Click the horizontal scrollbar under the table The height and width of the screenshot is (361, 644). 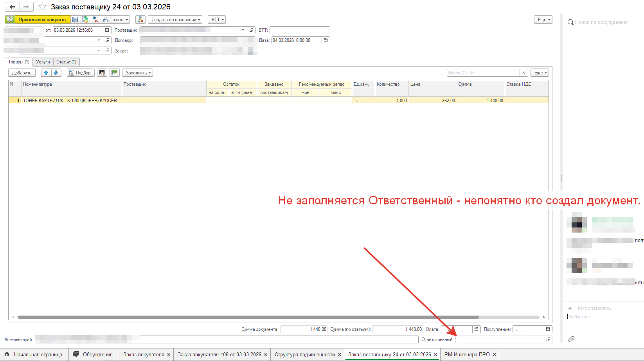tap(248, 317)
